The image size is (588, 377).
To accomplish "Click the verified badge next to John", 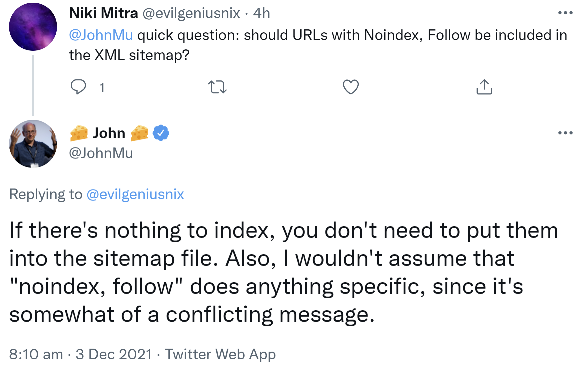I will (x=161, y=132).
